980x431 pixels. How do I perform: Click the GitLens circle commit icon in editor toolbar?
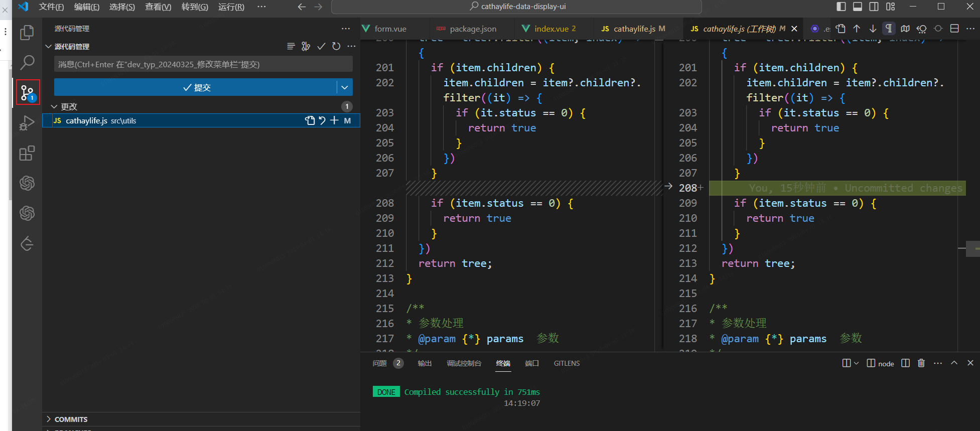(938, 29)
